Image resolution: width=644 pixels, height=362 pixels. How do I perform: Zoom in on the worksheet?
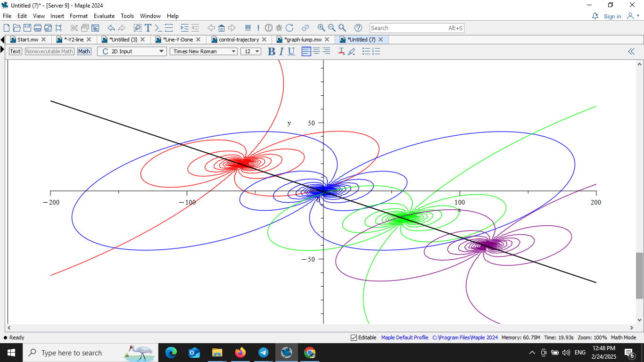coord(322,28)
